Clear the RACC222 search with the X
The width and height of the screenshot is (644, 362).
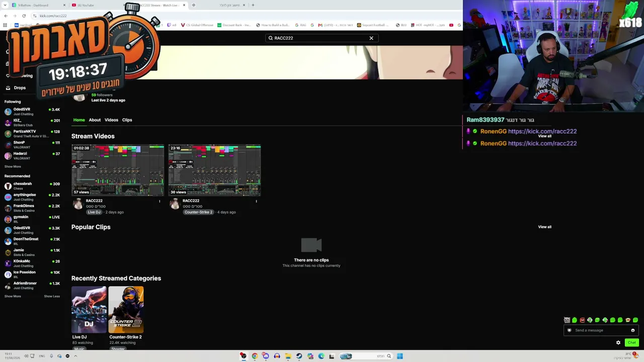tap(371, 38)
